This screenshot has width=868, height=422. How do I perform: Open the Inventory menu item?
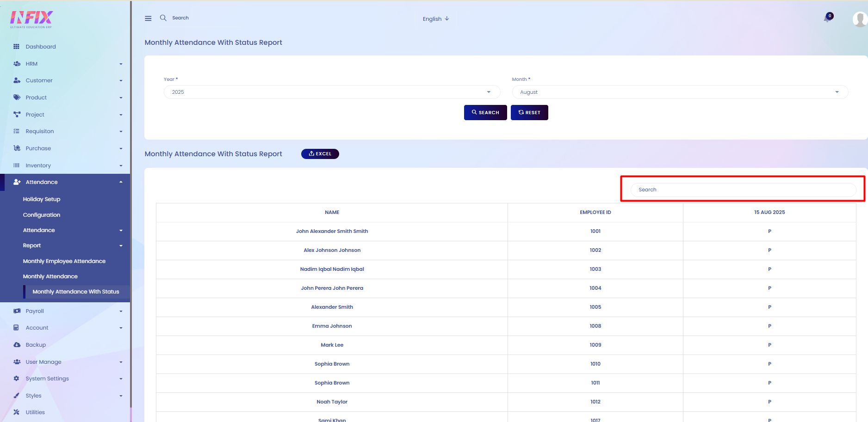click(x=38, y=165)
